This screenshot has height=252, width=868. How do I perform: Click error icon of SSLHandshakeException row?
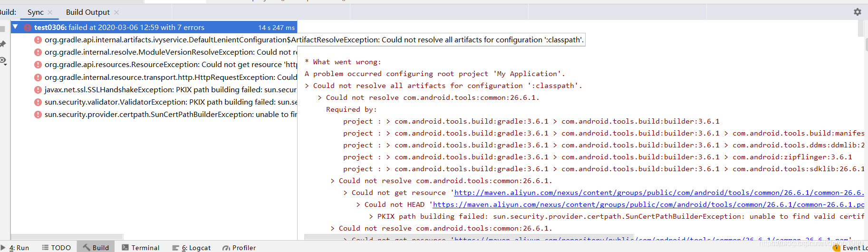[38, 89]
